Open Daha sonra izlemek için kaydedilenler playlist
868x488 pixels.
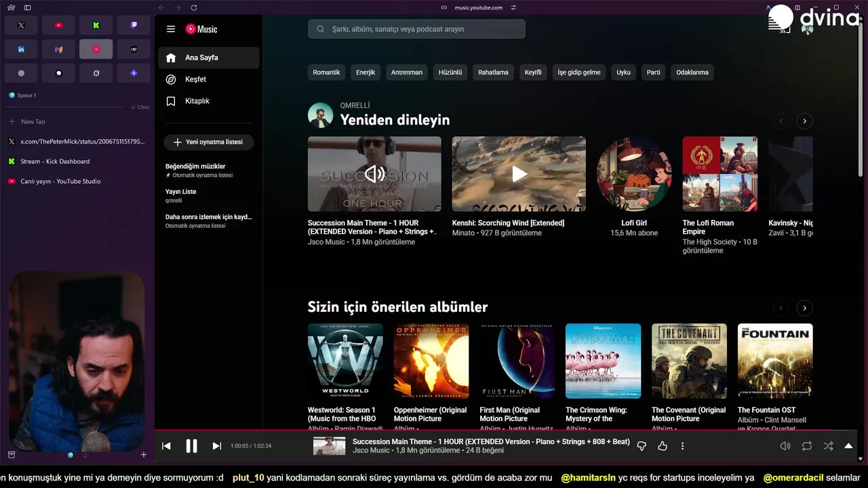tap(209, 221)
